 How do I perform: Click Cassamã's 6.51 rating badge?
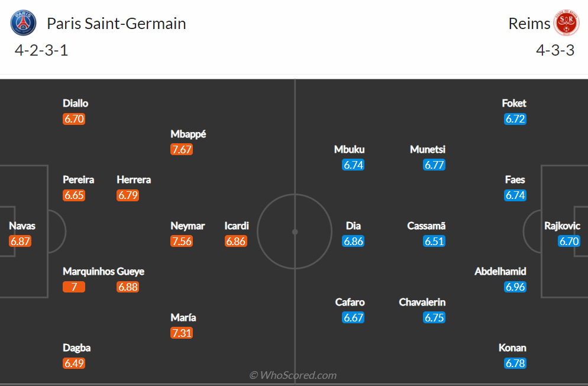pos(434,241)
